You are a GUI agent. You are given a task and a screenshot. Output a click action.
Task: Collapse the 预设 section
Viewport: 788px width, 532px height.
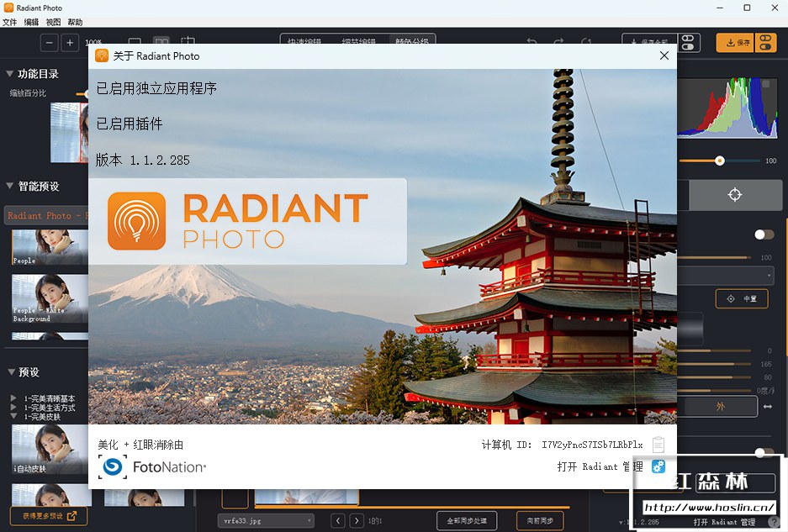(x=11, y=372)
